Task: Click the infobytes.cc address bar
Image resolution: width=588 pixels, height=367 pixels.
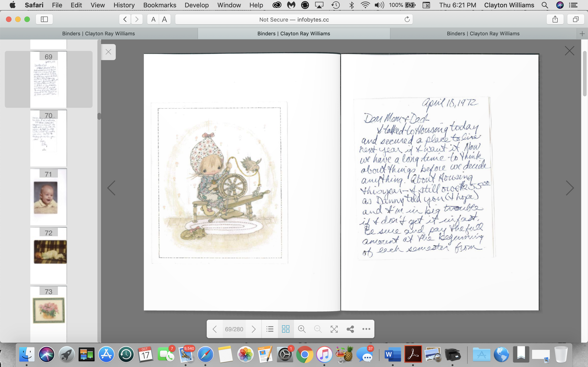Action: click(294, 19)
